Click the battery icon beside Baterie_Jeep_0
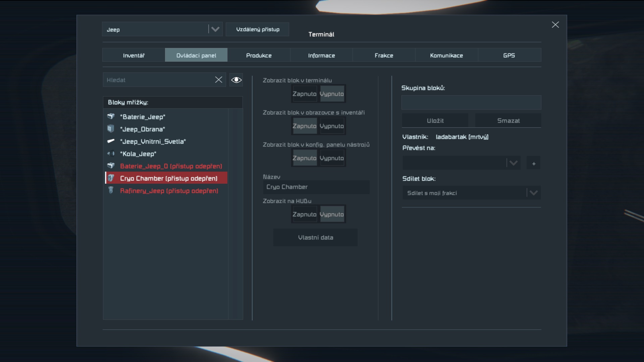The height and width of the screenshot is (362, 644). click(x=111, y=166)
